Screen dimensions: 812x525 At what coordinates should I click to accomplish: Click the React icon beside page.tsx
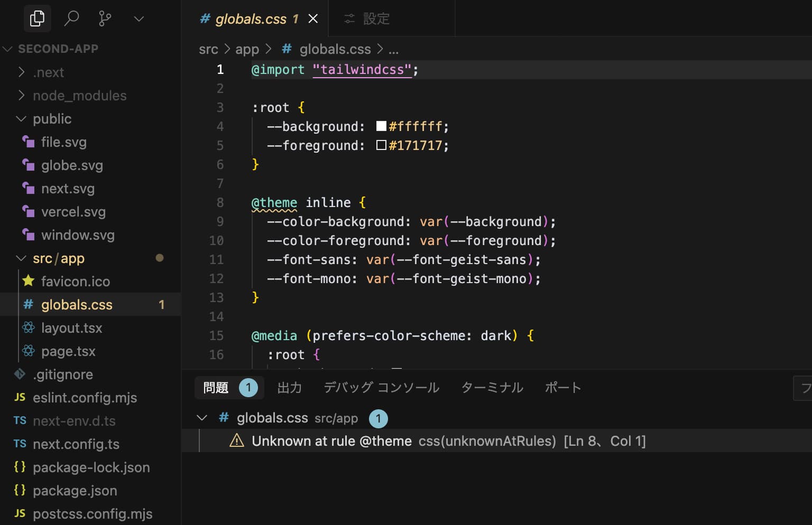pyautogui.click(x=29, y=351)
